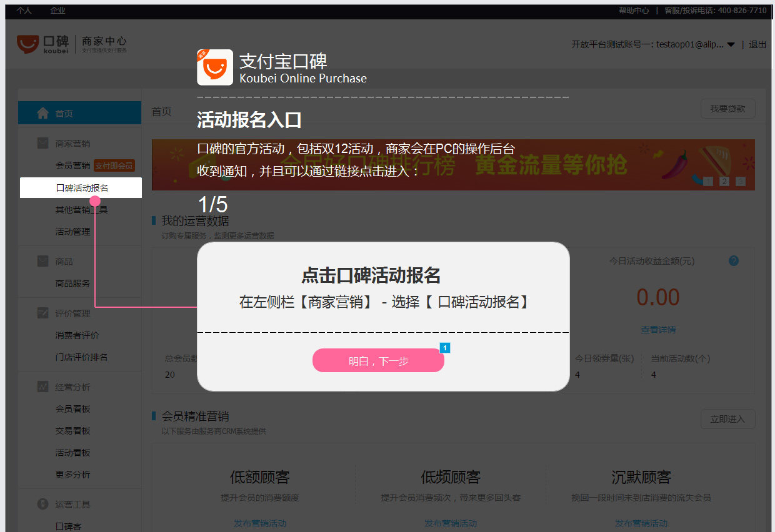Screen dimensions: 775x532
Task: Click the blue help question-mark icon
Action: coord(734,261)
